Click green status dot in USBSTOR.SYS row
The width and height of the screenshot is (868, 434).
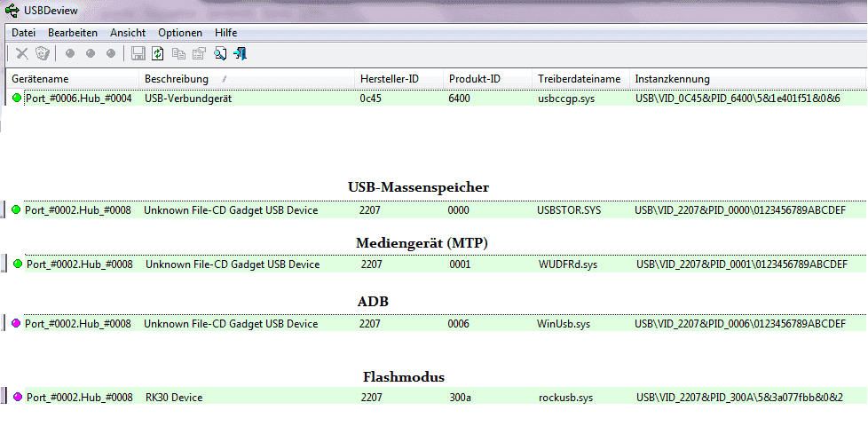pos(16,209)
